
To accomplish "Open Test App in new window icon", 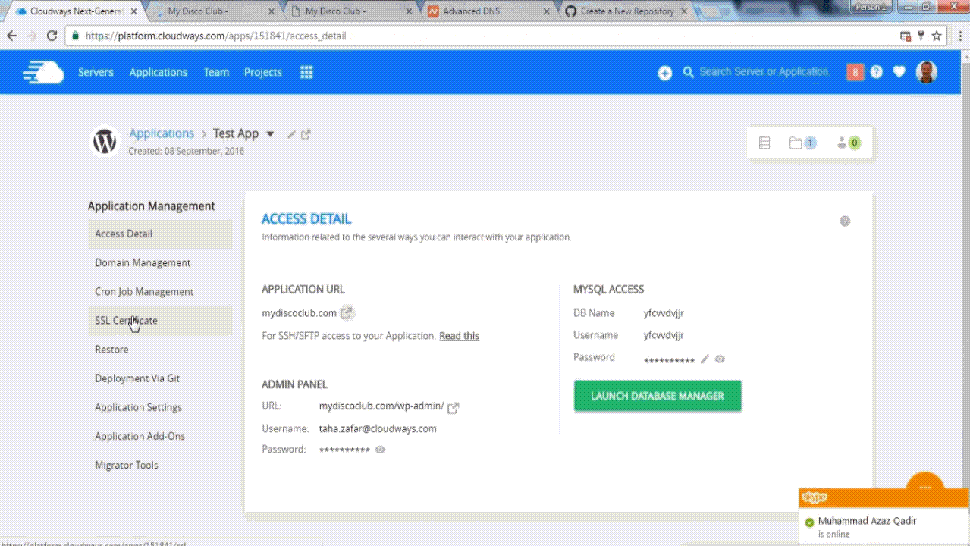I will (306, 134).
